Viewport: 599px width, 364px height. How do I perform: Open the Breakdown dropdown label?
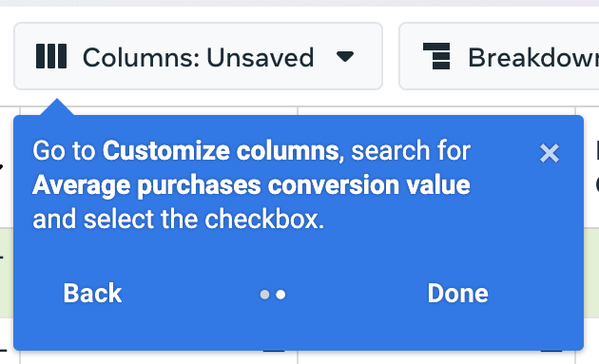tap(533, 58)
